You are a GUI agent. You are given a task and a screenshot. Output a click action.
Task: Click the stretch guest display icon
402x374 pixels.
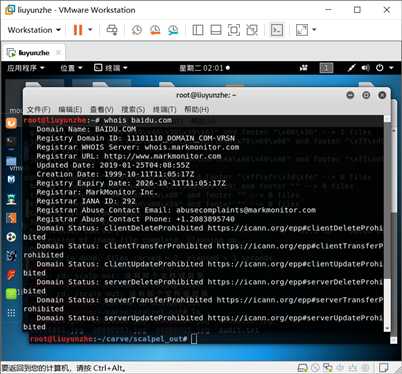coord(302,30)
